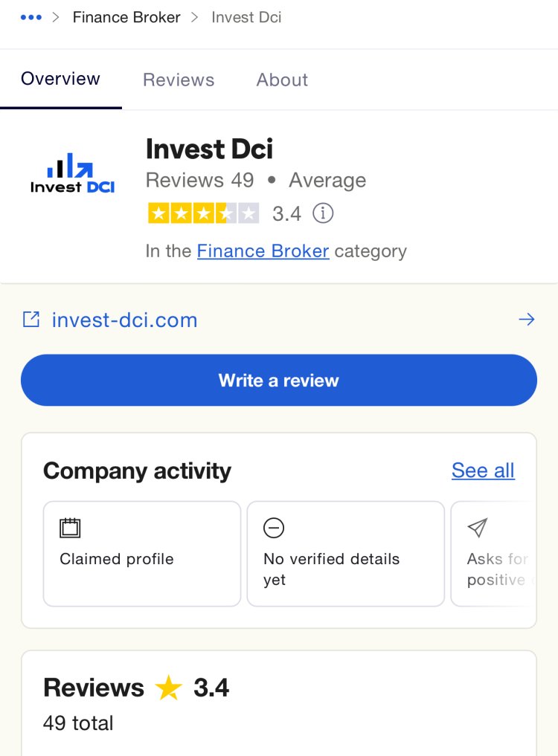Click the external link icon beside invest-dci.com

[x=31, y=319]
